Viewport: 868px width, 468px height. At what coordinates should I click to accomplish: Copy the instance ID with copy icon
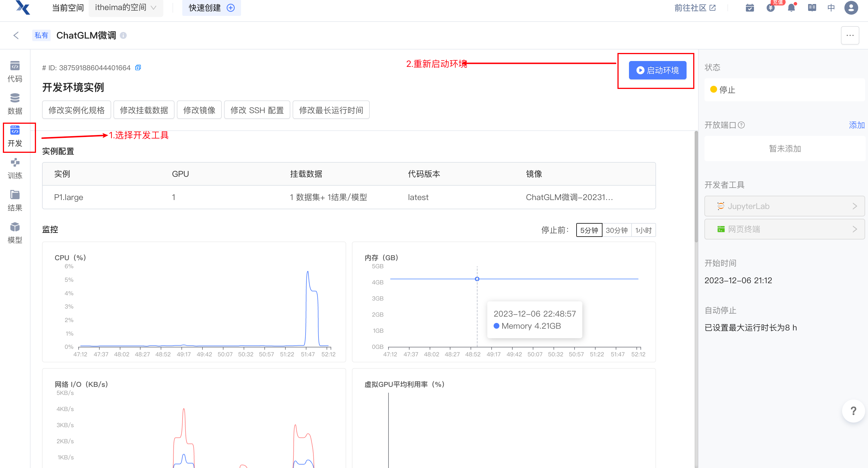(x=138, y=68)
